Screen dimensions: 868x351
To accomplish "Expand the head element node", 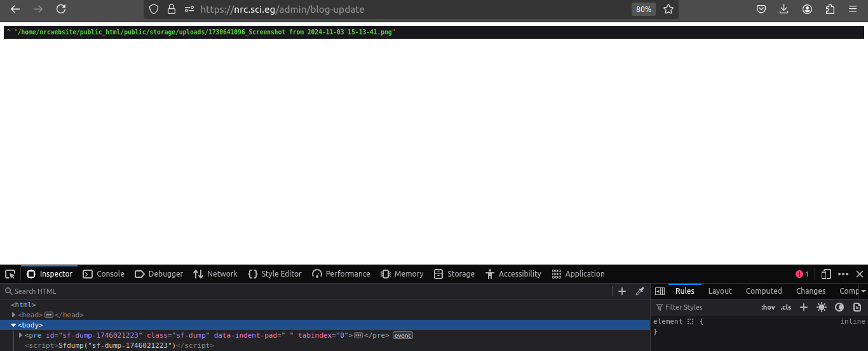I will [13, 315].
